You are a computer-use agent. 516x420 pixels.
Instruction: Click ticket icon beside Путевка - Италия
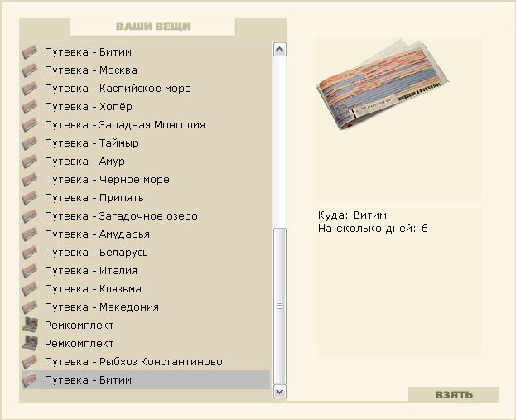pos(30,271)
